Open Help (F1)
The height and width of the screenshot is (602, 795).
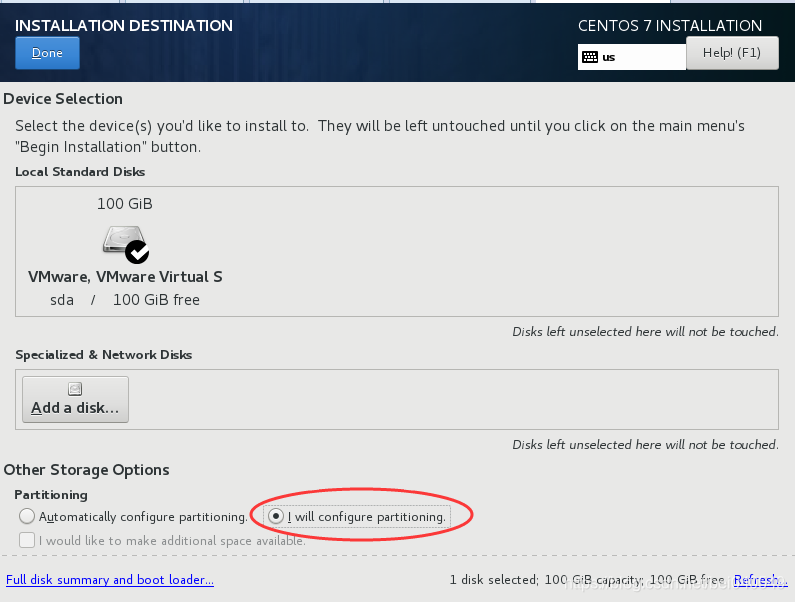tap(732, 53)
